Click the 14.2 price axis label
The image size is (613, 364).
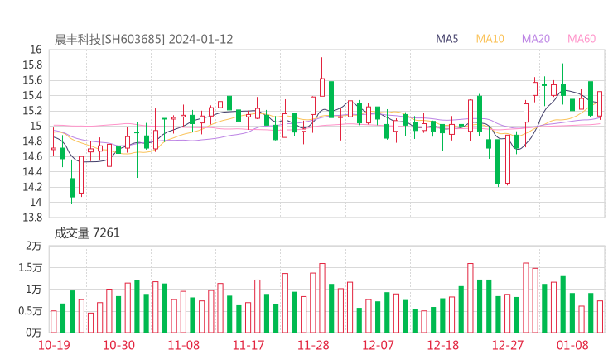(32, 187)
